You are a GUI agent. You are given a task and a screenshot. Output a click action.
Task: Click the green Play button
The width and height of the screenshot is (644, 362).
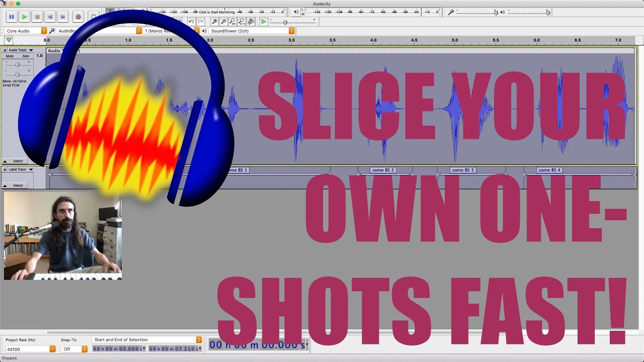tap(24, 17)
